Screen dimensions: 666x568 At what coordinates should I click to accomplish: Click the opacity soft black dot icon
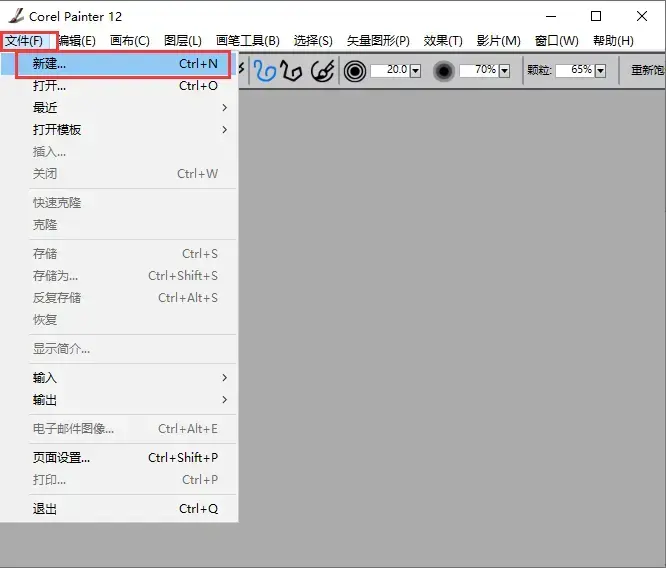[x=443, y=71]
